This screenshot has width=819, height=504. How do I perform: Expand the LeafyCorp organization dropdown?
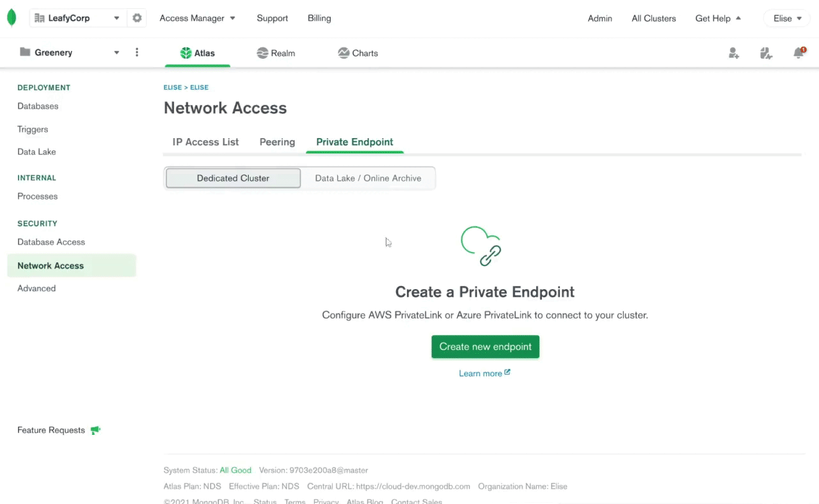coord(116,18)
